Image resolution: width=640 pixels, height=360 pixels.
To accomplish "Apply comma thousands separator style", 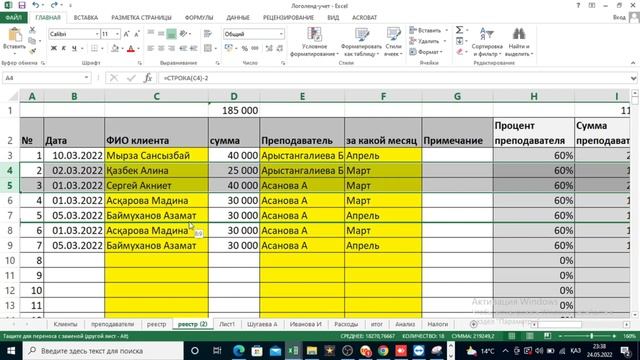I will [255, 49].
